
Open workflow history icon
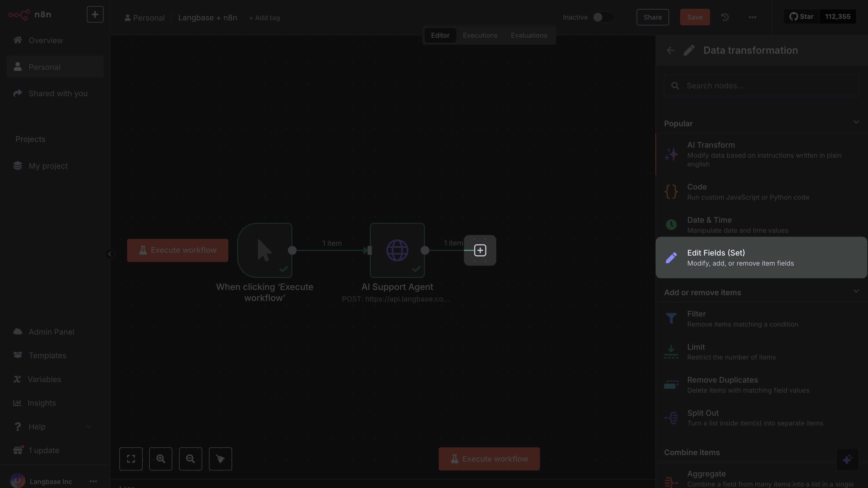(x=725, y=17)
